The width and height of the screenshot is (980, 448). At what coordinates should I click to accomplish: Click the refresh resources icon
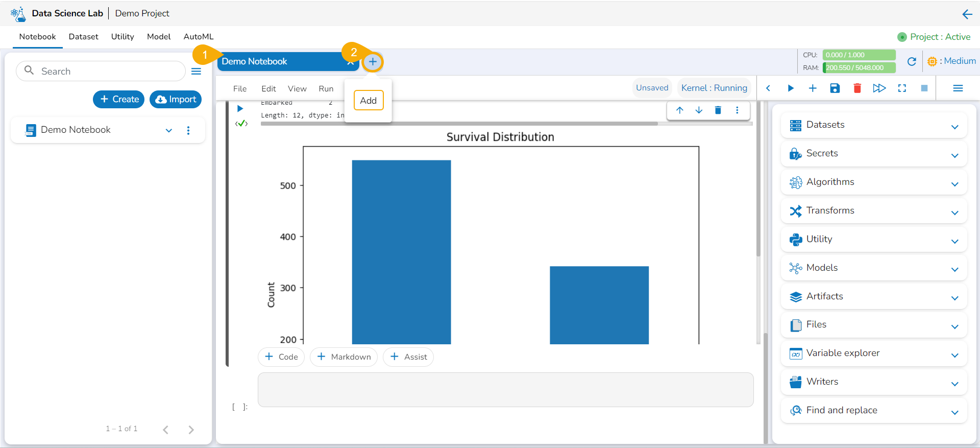[x=912, y=62]
